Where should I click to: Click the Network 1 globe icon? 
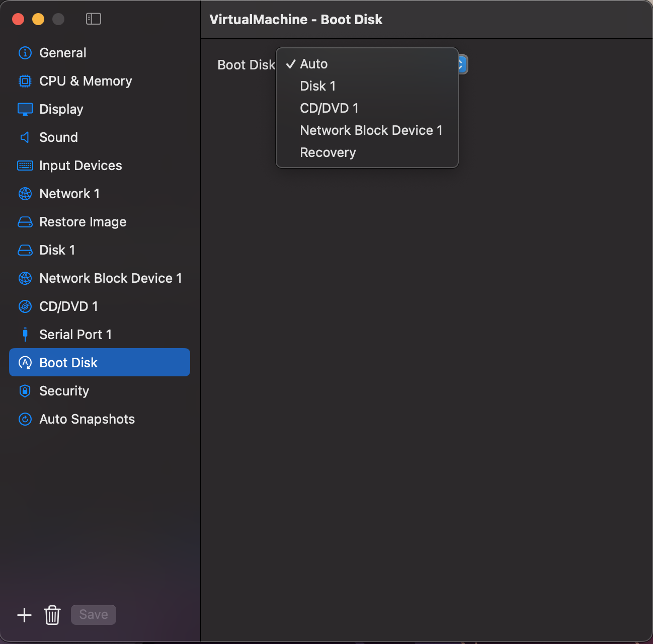coord(25,194)
